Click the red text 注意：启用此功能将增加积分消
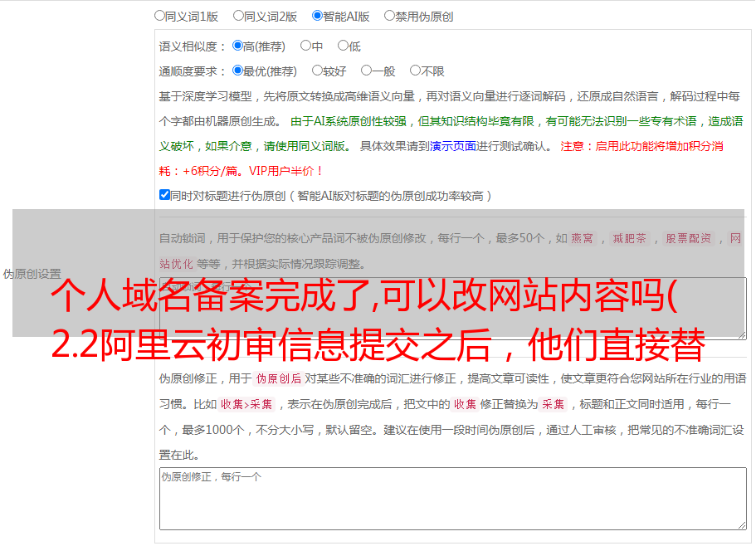This screenshot has width=756, height=546. pos(641,146)
